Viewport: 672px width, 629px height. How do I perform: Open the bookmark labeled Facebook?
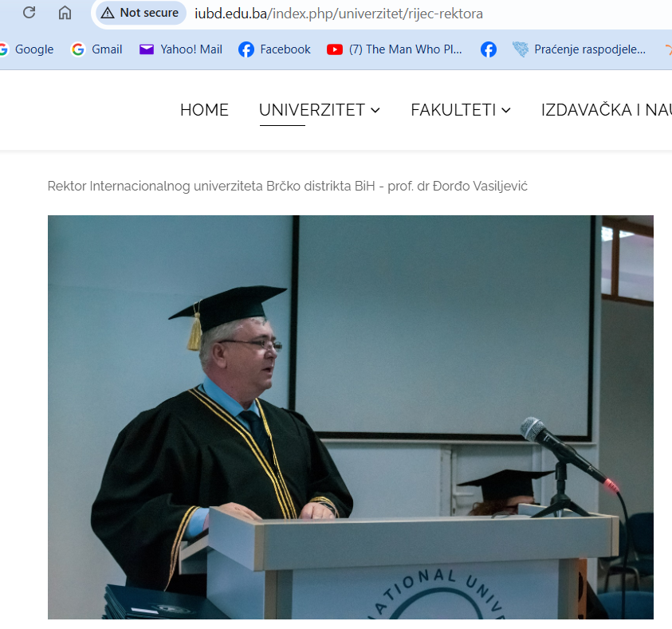pyautogui.click(x=275, y=49)
